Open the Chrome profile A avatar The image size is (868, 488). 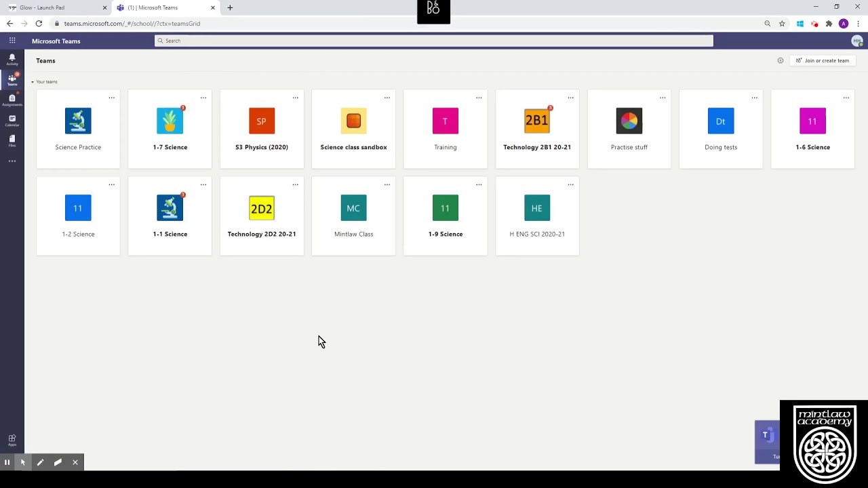tap(844, 24)
